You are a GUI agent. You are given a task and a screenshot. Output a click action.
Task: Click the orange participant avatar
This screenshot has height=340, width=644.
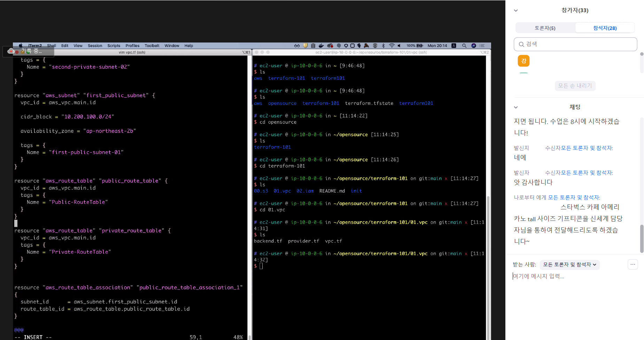(523, 61)
